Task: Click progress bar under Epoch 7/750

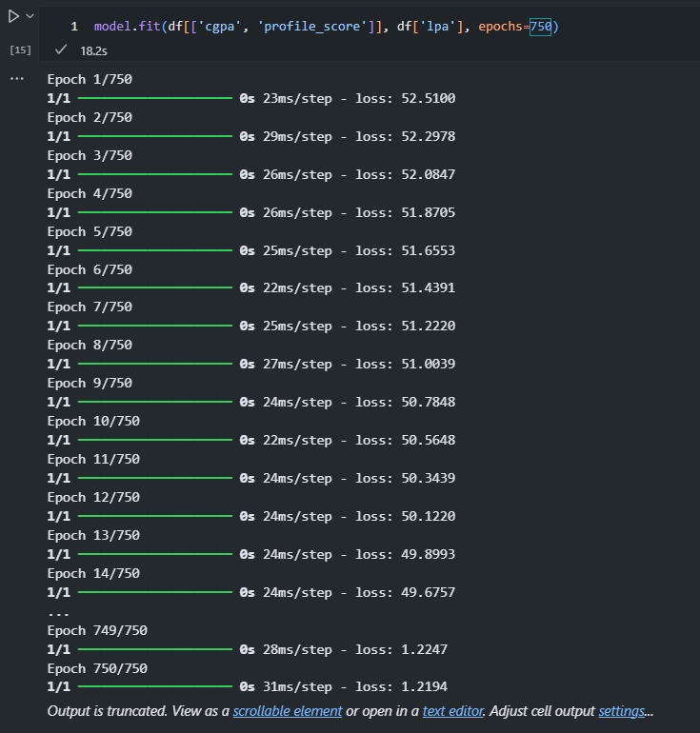Action: click(x=155, y=326)
